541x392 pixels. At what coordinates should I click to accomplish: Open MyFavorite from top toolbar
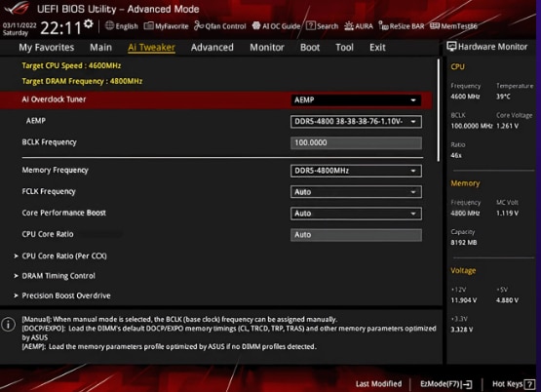[x=166, y=26]
